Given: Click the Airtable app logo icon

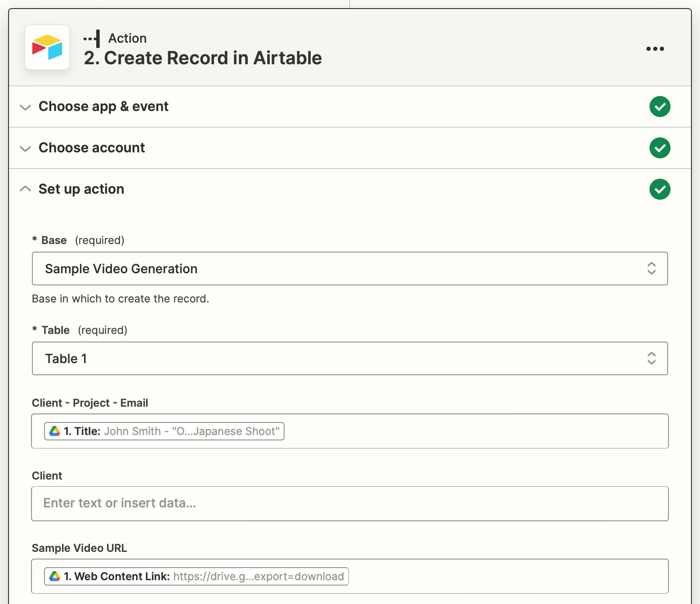Looking at the screenshot, I should tap(47, 47).
